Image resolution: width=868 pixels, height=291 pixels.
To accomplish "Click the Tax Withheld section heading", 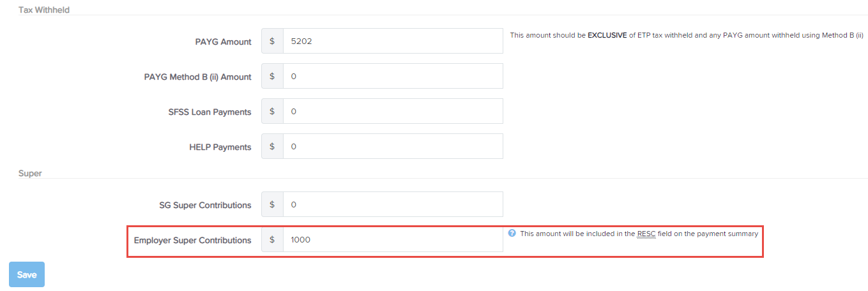I will (x=44, y=10).
